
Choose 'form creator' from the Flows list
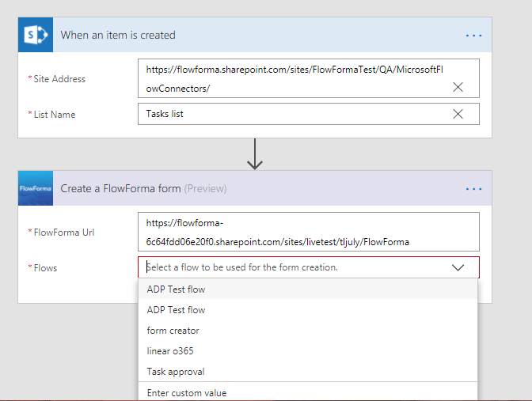[x=308, y=331]
